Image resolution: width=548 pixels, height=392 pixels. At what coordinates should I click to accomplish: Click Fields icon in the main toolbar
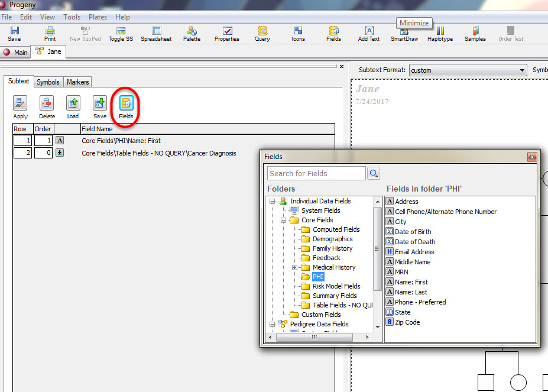pos(334,34)
